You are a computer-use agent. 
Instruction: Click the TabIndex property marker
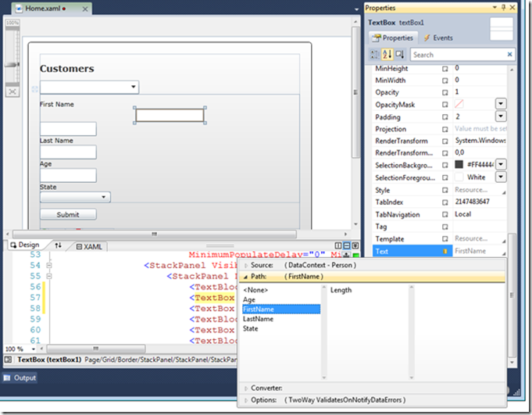tap(445, 202)
